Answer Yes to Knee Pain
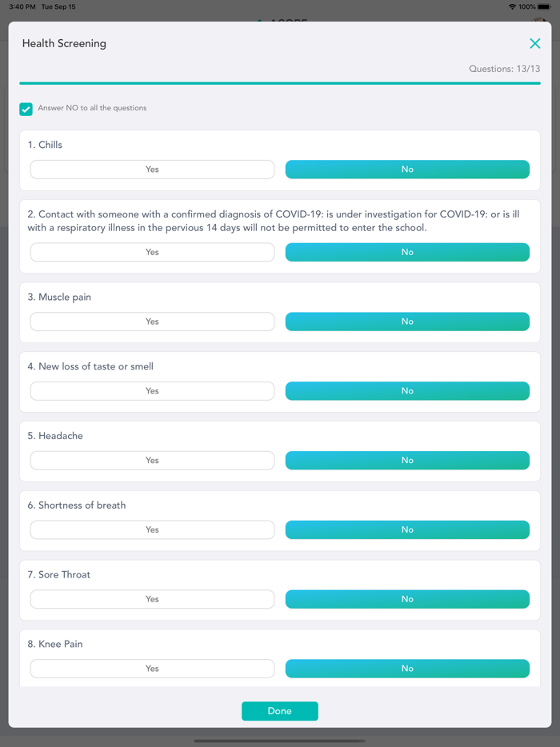The height and width of the screenshot is (747, 560). pos(152,668)
